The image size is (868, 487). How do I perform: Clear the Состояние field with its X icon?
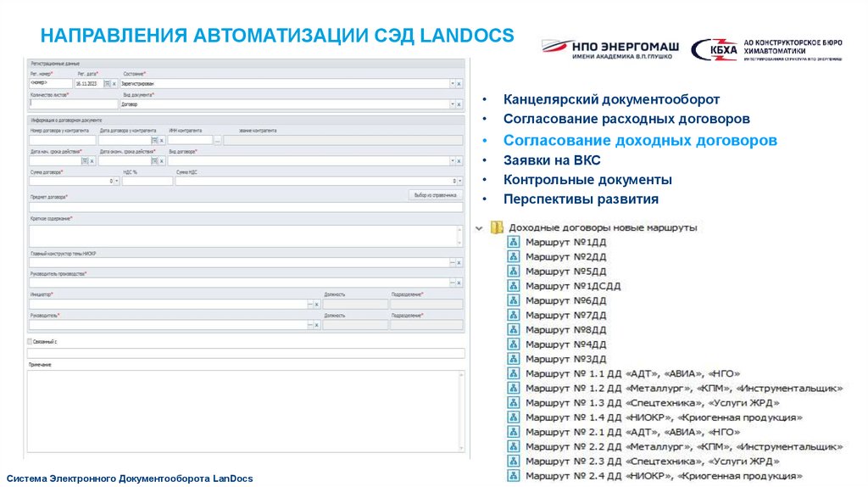click(x=459, y=84)
